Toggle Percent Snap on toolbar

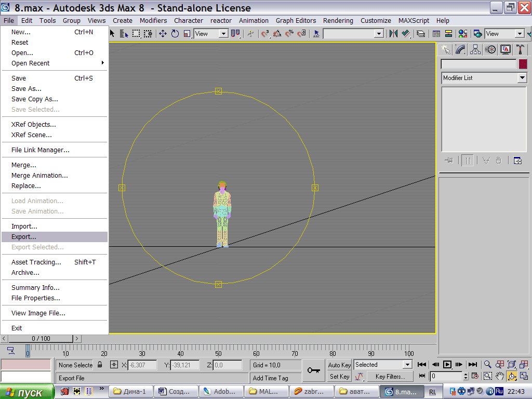coord(289,34)
